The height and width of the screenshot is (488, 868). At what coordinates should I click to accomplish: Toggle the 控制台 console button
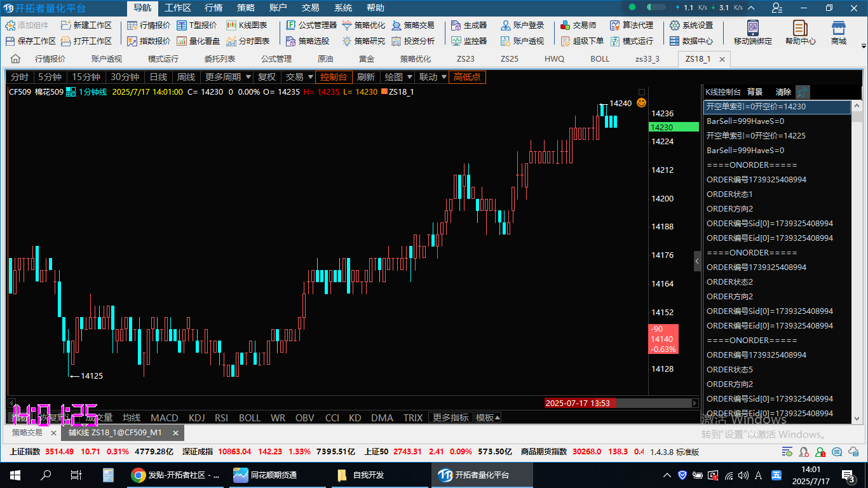point(334,77)
